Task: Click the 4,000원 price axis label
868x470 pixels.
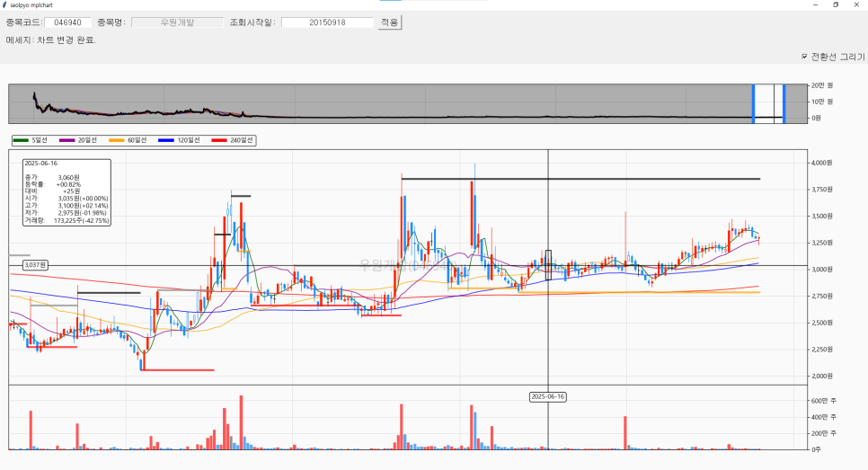Action: point(822,164)
